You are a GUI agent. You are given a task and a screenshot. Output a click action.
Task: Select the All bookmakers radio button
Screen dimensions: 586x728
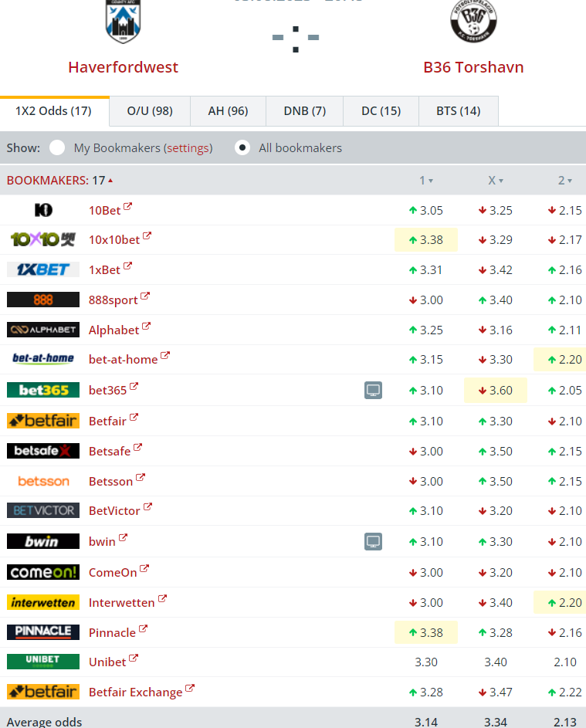[242, 147]
